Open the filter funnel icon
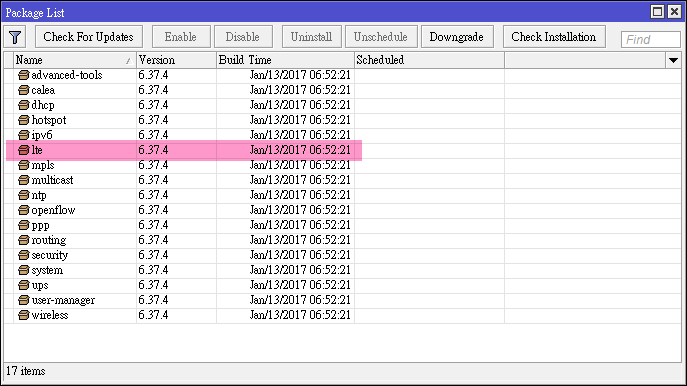Image resolution: width=687 pixels, height=386 pixels. (x=15, y=37)
